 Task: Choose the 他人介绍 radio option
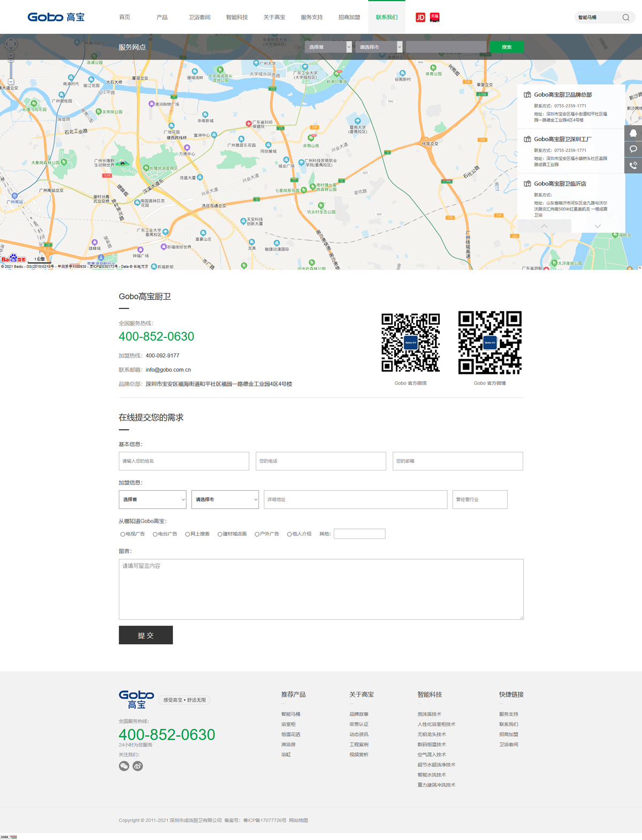[289, 534]
